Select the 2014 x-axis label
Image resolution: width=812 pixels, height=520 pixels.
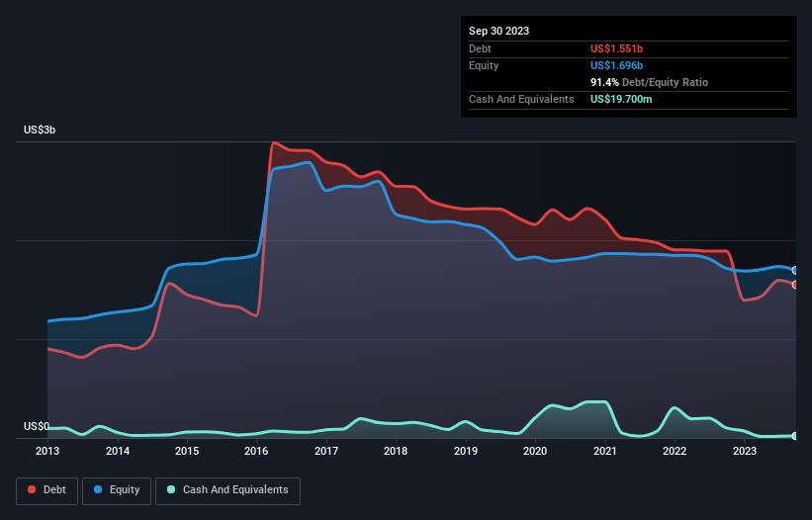[x=118, y=451]
